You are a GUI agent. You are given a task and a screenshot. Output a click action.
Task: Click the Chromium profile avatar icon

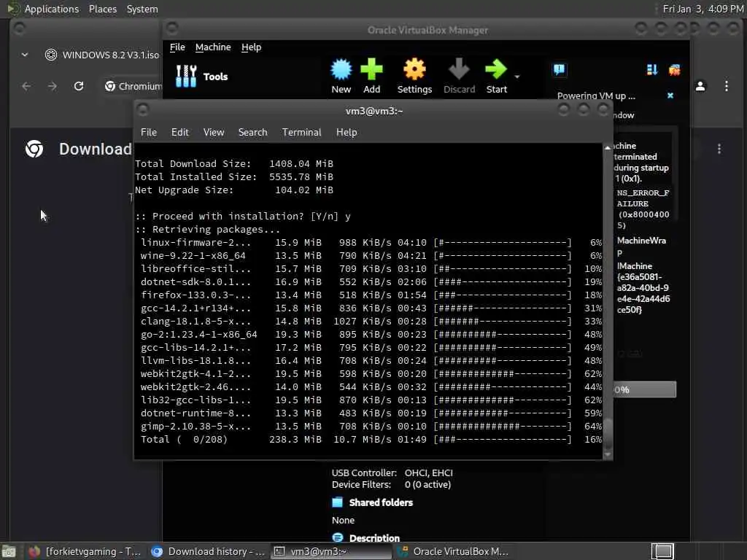click(700, 86)
